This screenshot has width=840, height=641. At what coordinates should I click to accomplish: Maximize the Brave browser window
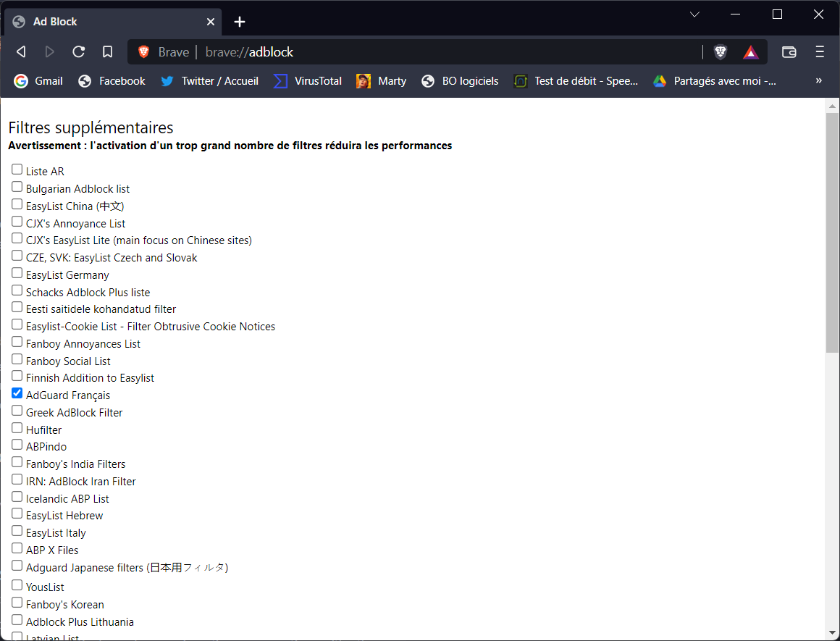[777, 14]
